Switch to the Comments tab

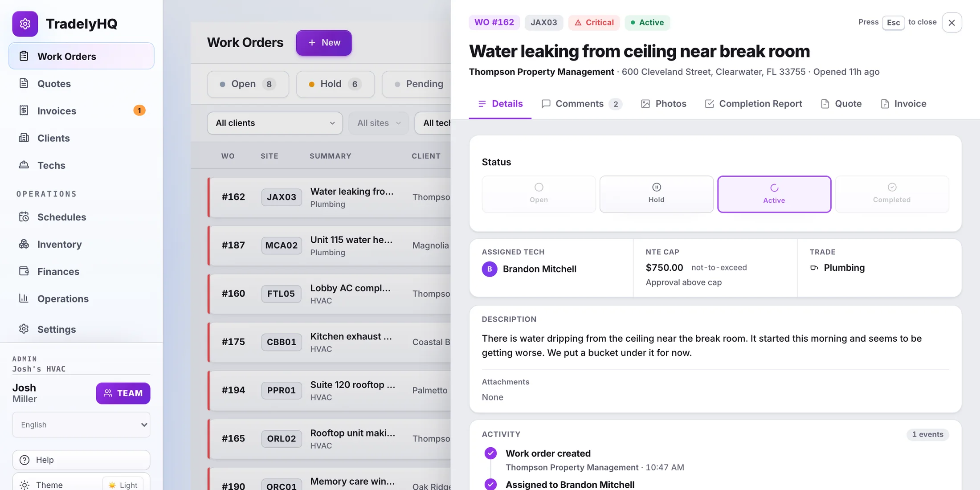click(x=582, y=104)
